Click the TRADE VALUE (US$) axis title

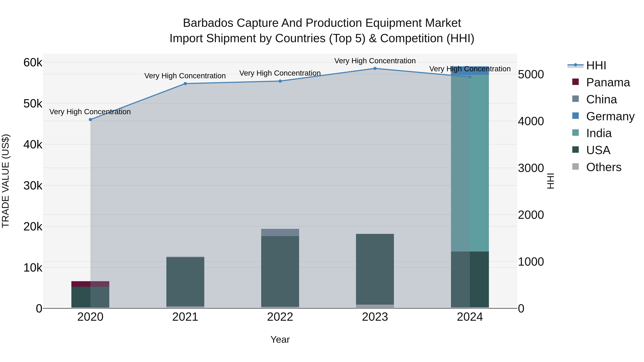tap(6, 181)
